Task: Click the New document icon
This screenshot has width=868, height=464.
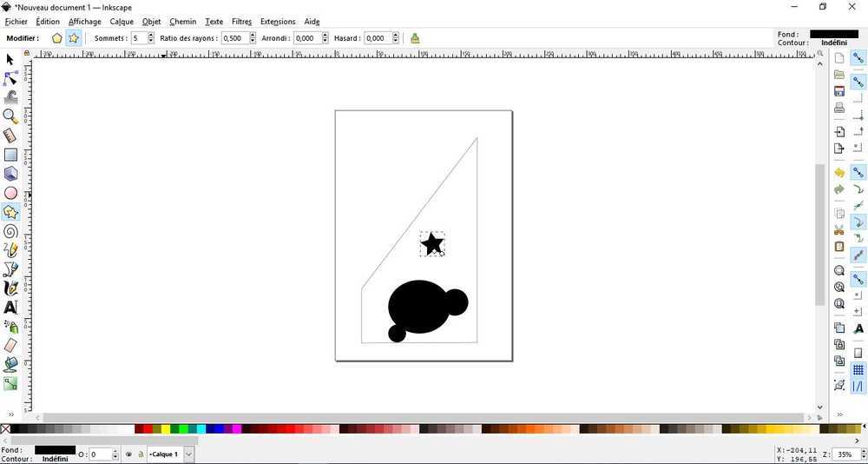Action: pos(839,58)
